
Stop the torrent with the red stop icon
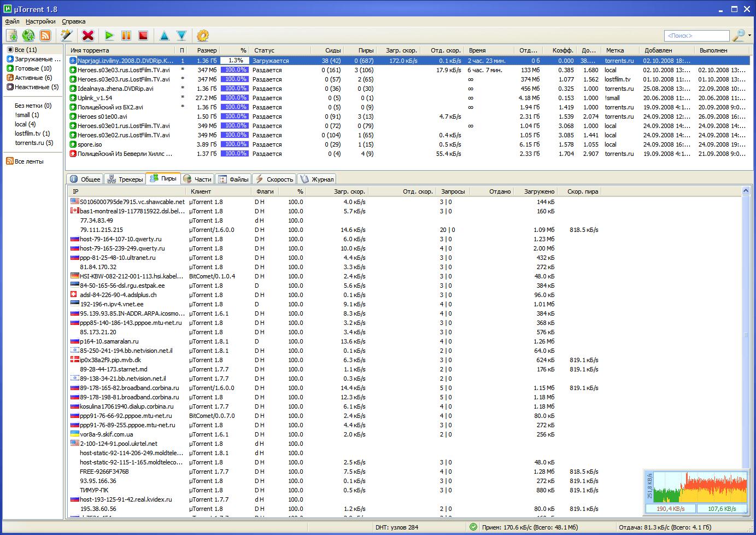click(143, 36)
